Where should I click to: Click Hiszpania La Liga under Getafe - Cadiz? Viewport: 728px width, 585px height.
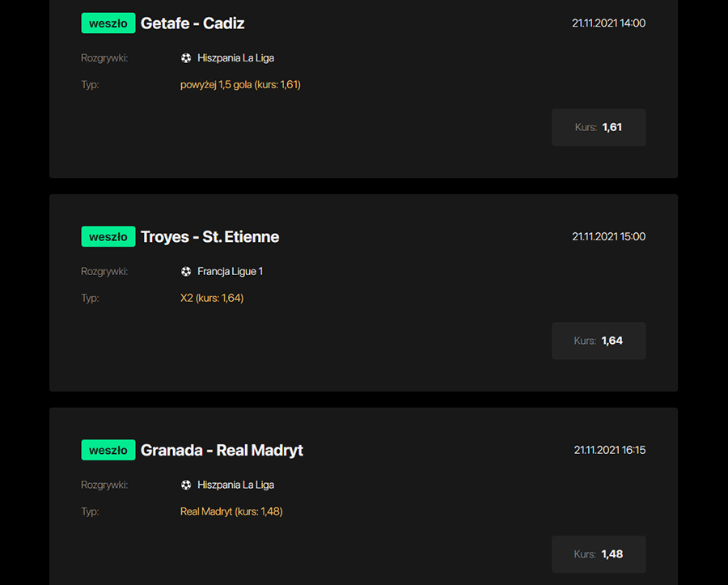click(235, 58)
